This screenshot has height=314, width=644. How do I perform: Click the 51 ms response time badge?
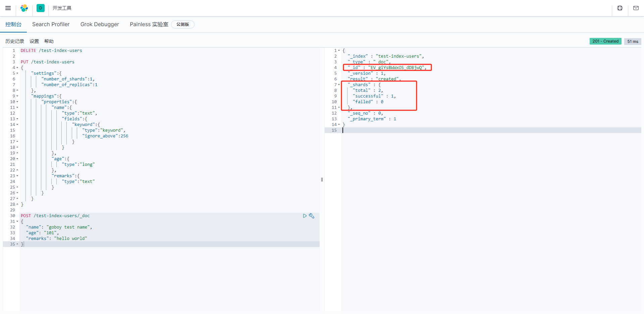point(633,42)
